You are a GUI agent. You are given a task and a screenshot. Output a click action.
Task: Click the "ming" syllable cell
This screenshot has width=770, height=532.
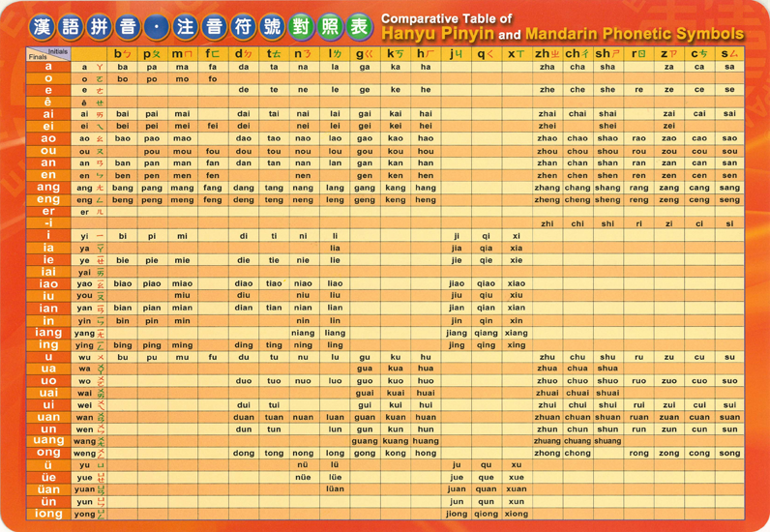coord(182,345)
